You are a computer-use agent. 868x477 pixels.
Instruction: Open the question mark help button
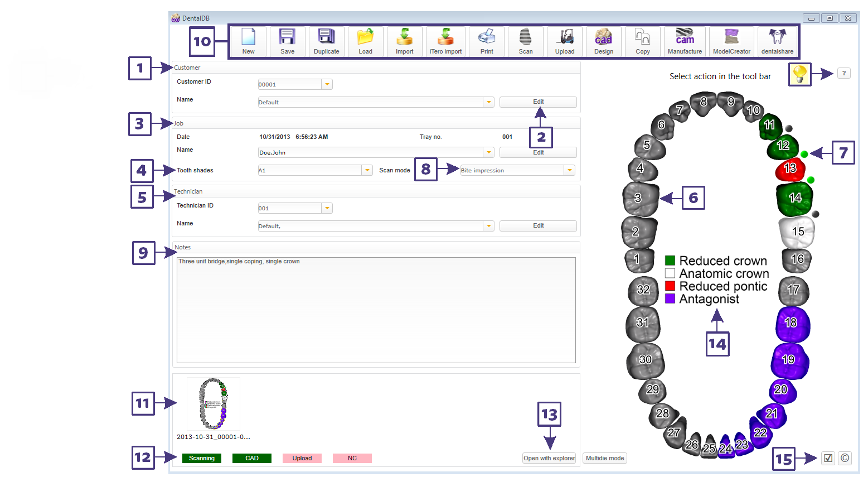[x=843, y=73]
